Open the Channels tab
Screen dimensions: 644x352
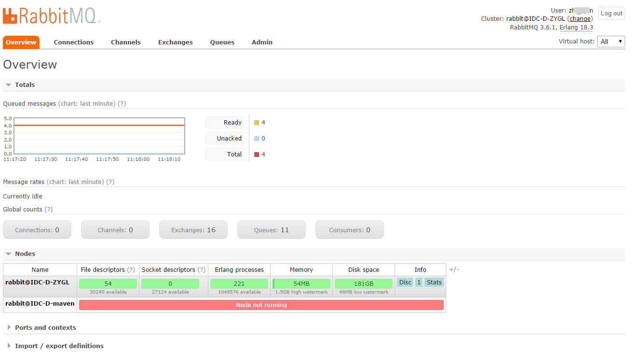coord(126,42)
